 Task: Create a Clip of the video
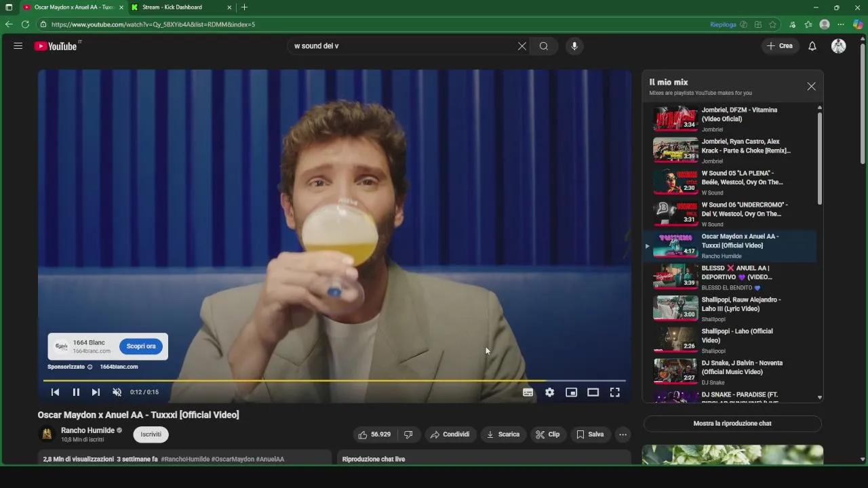pyautogui.click(x=547, y=434)
